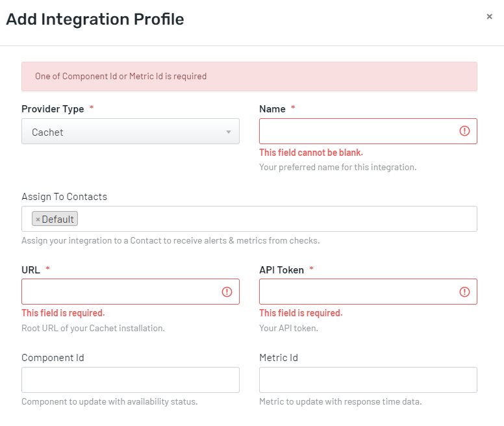Click the Root URL Cachet help text

(93, 328)
